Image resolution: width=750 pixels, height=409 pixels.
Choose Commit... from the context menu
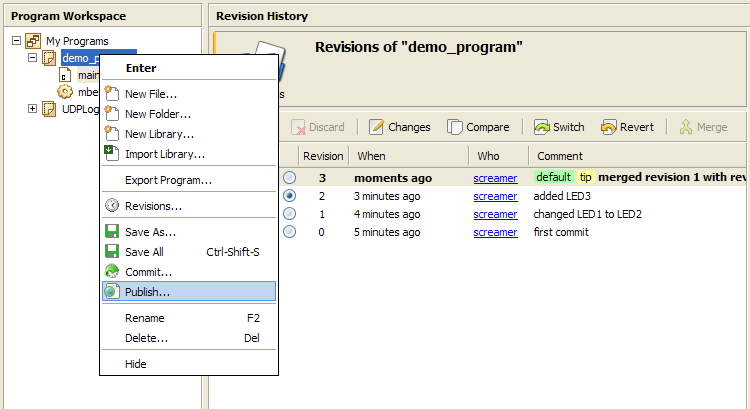click(x=148, y=272)
